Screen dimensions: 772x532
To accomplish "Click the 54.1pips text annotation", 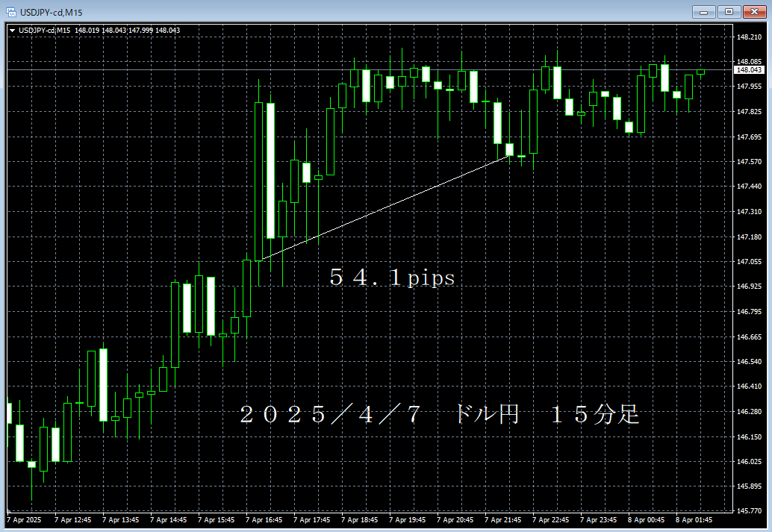I will pyautogui.click(x=391, y=278).
